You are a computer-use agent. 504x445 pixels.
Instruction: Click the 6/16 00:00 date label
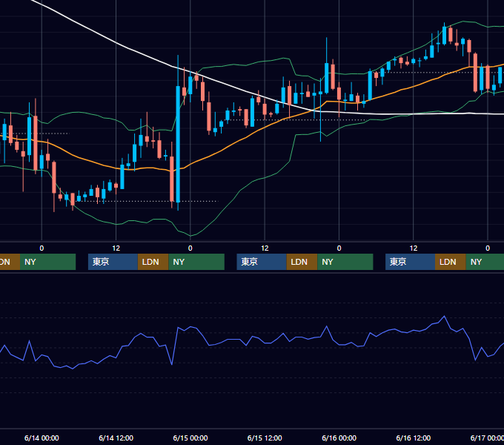pyautogui.click(x=339, y=438)
